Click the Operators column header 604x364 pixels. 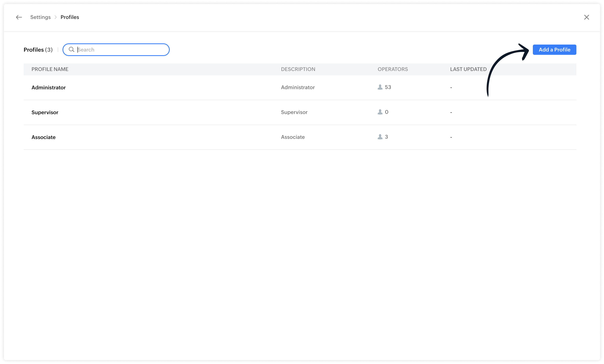tap(392, 69)
